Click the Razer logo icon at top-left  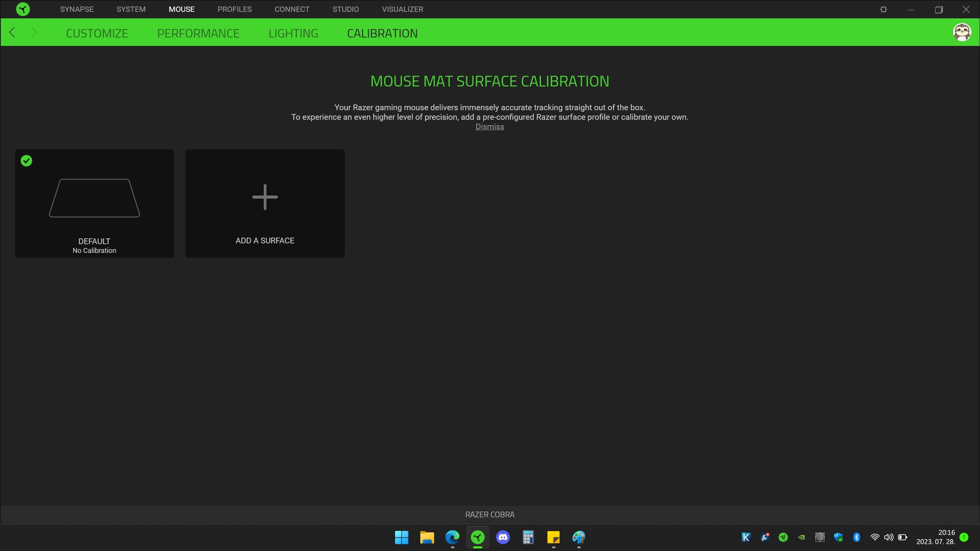[x=22, y=9]
